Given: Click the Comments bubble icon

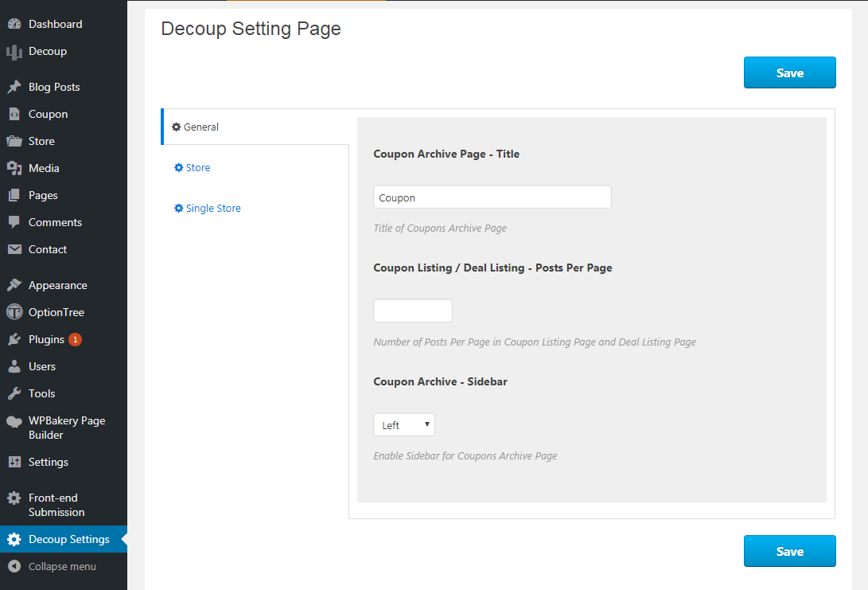Looking at the screenshot, I should pyautogui.click(x=16, y=222).
